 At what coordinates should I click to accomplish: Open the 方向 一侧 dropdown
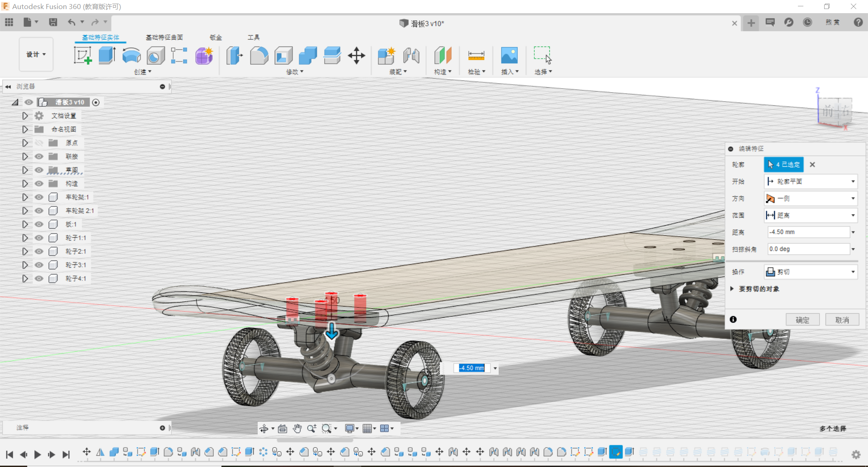pyautogui.click(x=811, y=198)
